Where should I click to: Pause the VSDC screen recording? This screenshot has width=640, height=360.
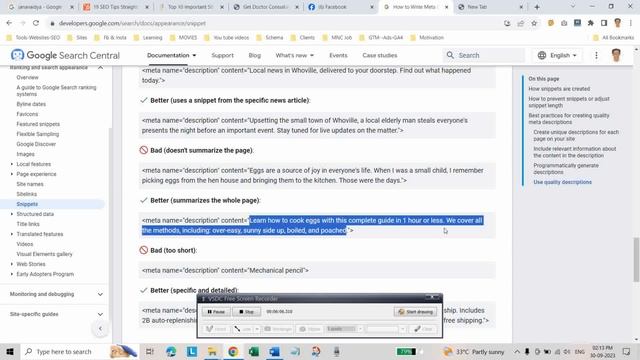pos(216,311)
